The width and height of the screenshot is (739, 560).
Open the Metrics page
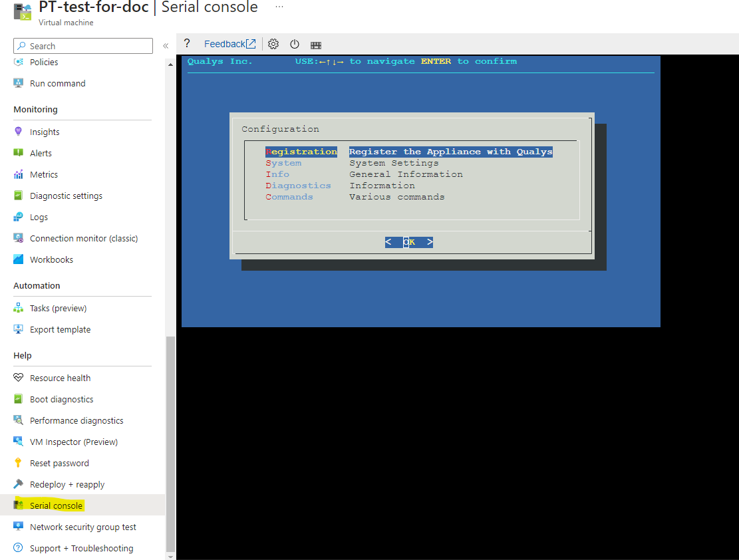(x=44, y=174)
